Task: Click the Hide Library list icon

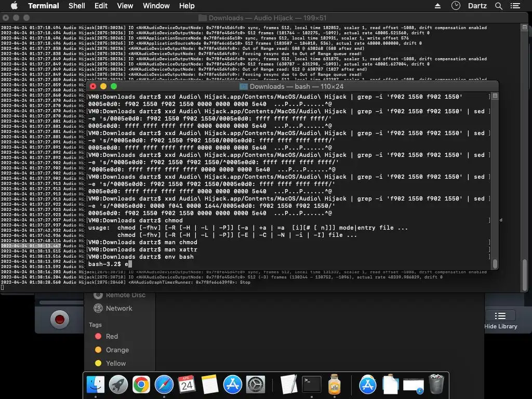Action: point(500,316)
